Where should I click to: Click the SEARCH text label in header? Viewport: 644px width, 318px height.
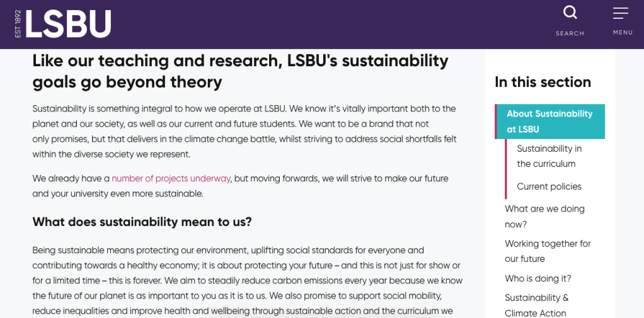[570, 33]
